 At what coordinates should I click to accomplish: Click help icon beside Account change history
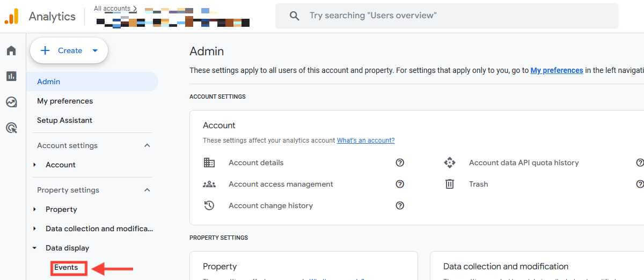click(400, 205)
